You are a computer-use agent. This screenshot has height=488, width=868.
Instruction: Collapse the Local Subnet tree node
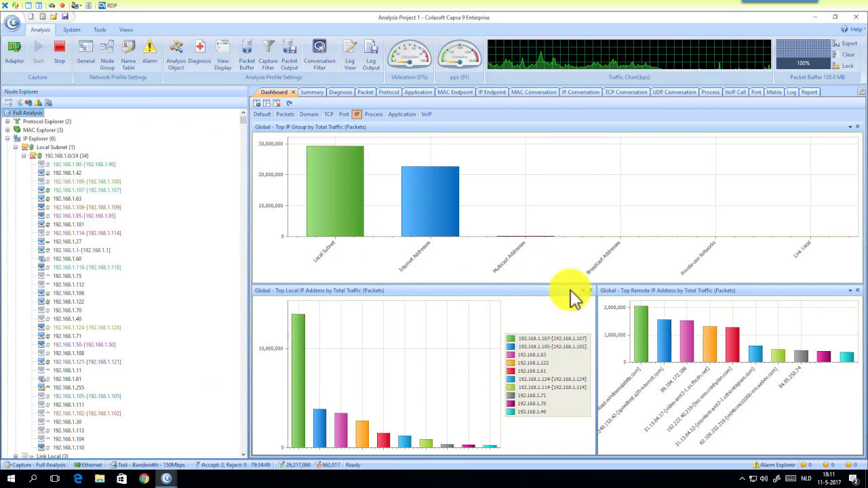click(x=16, y=147)
